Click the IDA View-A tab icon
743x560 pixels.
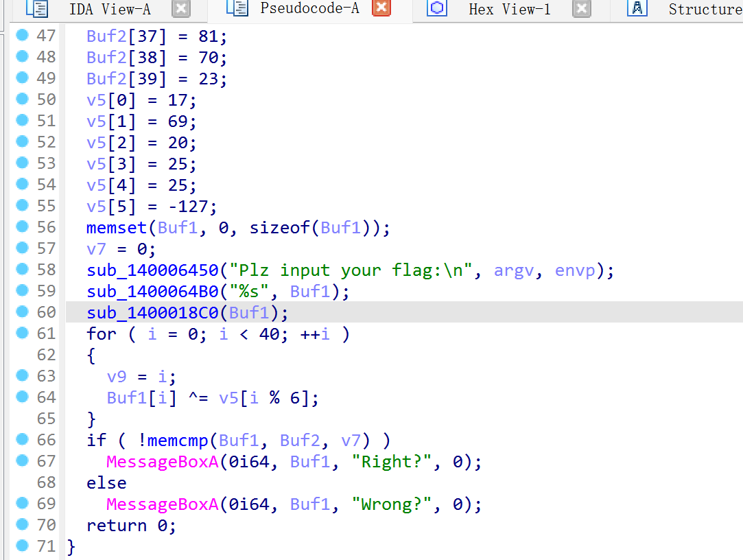37,8
